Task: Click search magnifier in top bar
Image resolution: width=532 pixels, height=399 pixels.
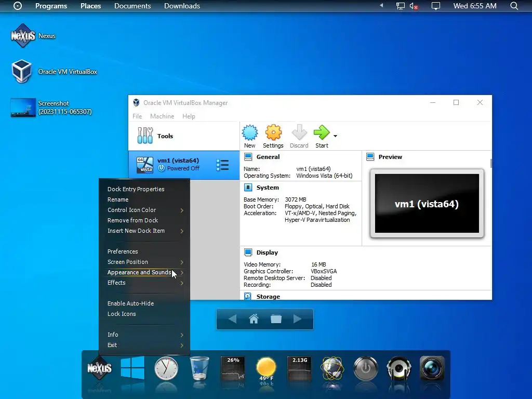Action: (514, 6)
